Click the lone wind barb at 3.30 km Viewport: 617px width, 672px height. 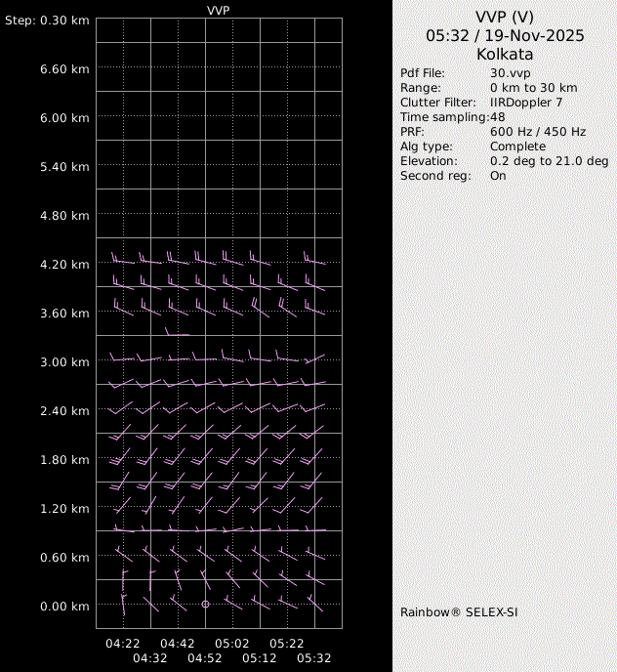[177, 334]
